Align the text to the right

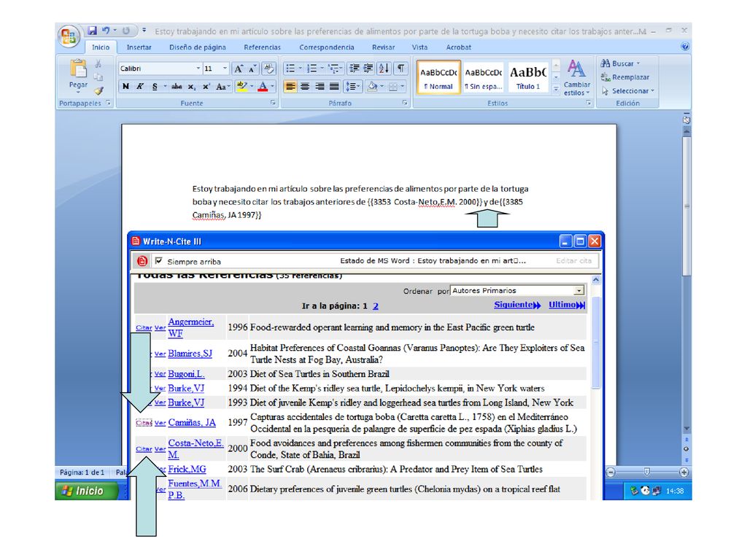[320, 86]
